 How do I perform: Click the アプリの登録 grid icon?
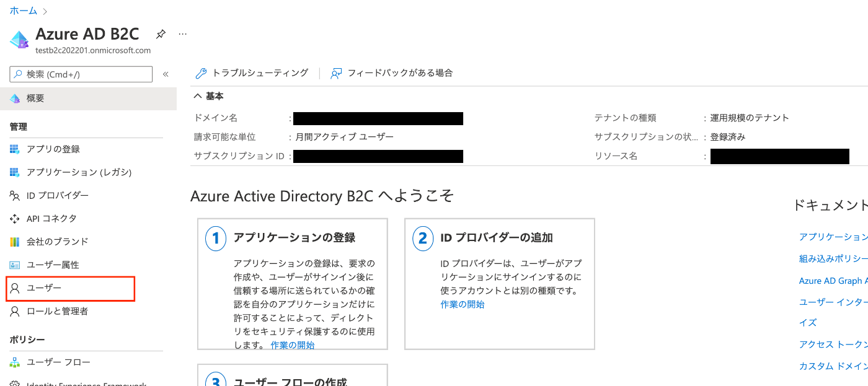point(15,149)
